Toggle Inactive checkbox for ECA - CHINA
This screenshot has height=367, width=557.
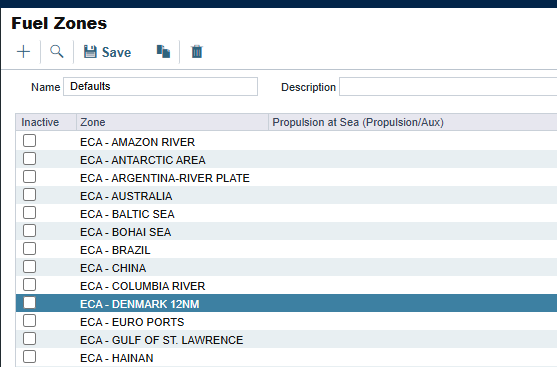29,267
